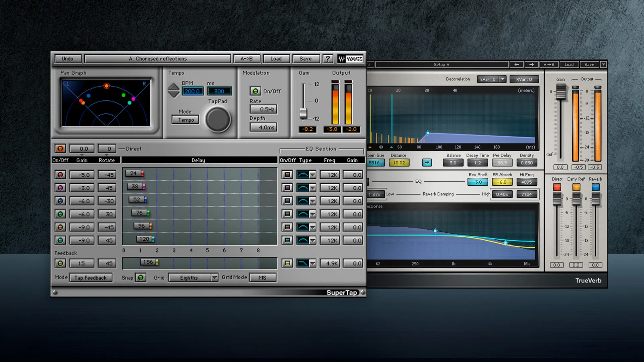Image resolution: width=644 pixels, height=362 pixels.
Task: Click the Depth field showing 4.0ms
Action: click(x=264, y=127)
